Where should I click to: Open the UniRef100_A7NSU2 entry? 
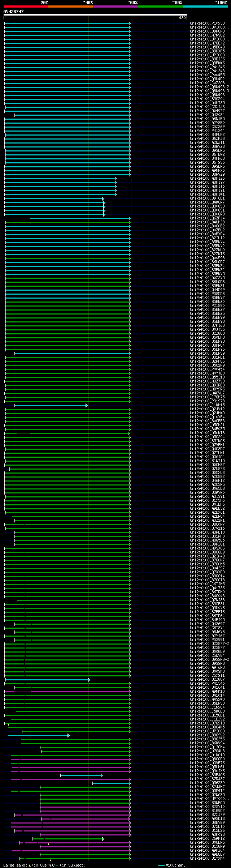click(207, 35)
